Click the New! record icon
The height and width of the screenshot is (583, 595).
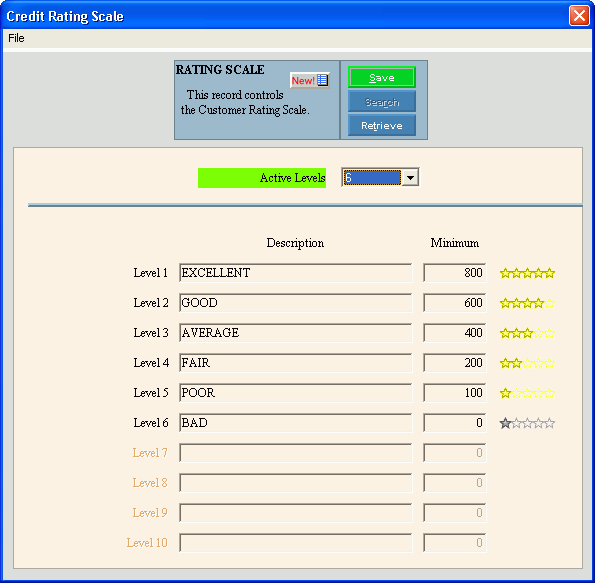(x=310, y=80)
